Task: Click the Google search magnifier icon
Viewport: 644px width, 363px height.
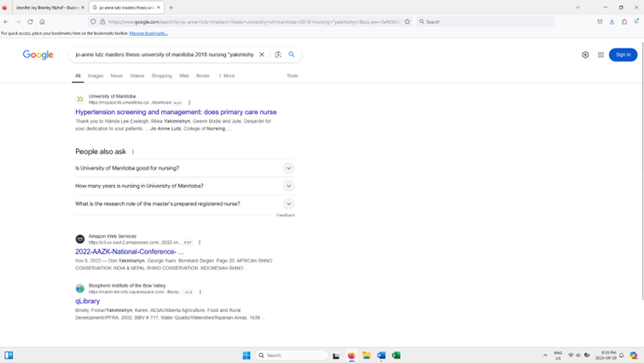Action: 292,55
